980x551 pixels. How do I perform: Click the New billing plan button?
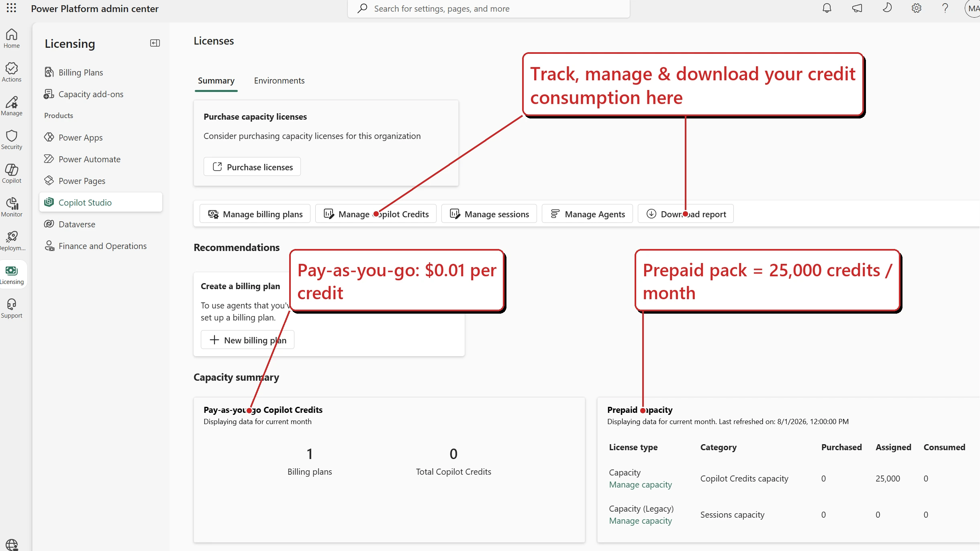pos(247,340)
